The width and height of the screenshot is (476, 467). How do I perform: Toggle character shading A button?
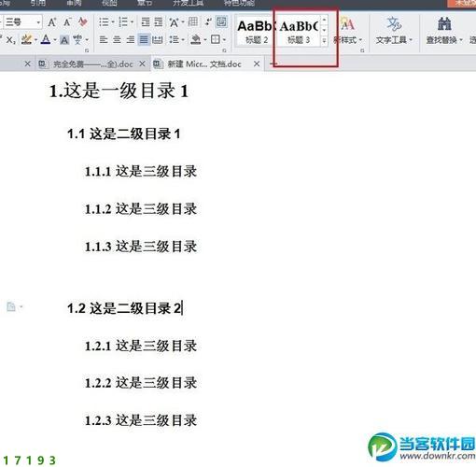pyautogui.click(x=64, y=40)
